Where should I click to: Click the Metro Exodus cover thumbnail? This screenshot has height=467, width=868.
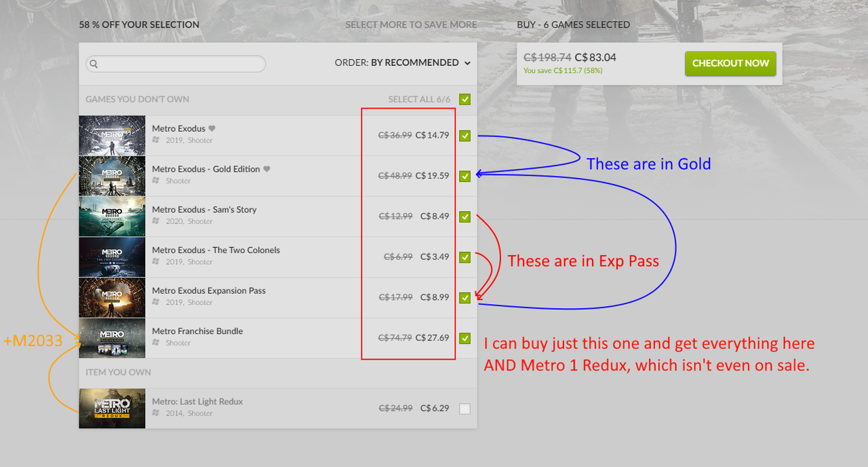tap(112, 136)
